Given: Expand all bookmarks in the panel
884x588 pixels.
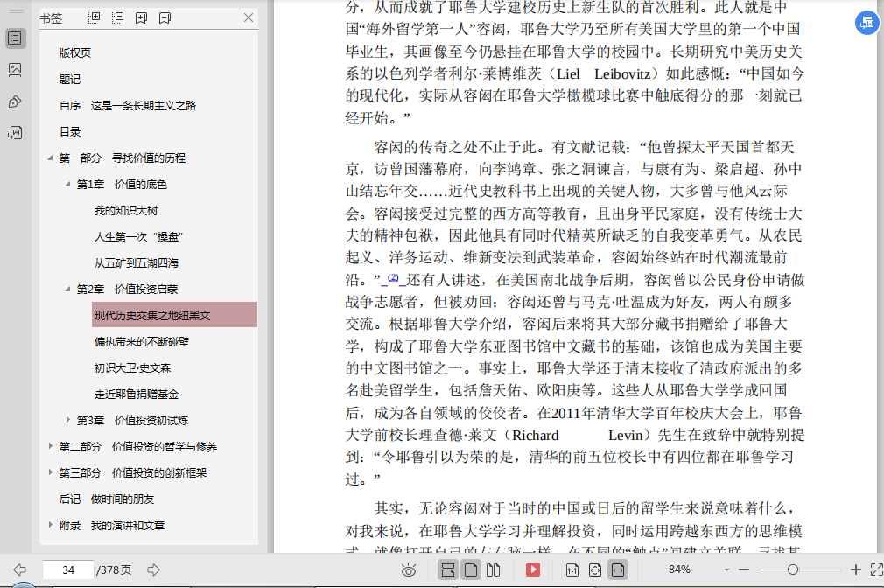Looking at the screenshot, I should tap(95, 17).
